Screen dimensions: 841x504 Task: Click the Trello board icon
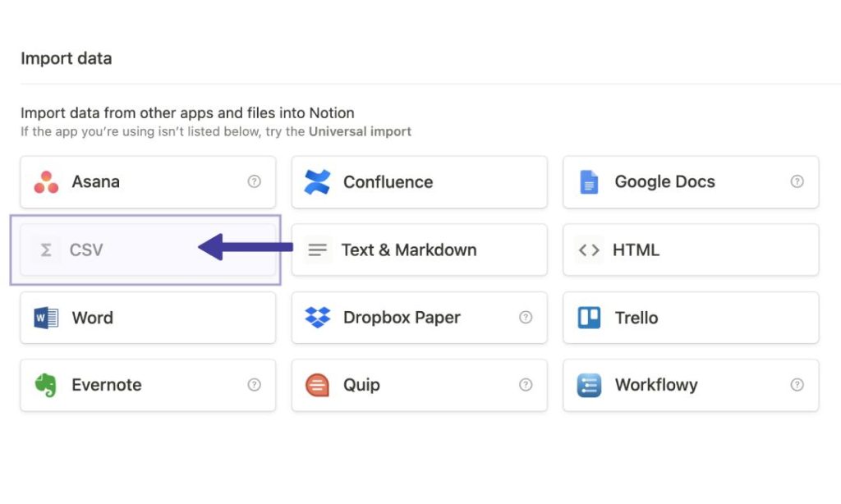pos(590,318)
